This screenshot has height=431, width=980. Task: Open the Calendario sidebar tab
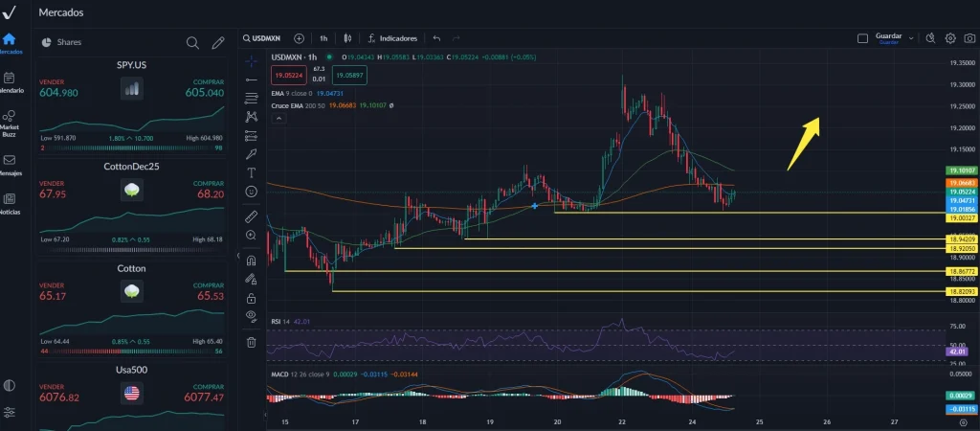coord(10,82)
